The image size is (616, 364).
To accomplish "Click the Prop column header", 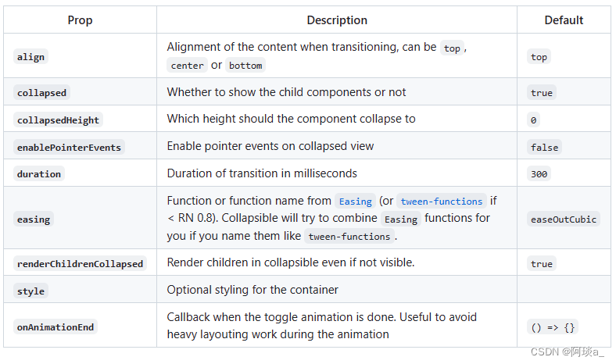I will pyautogui.click(x=80, y=20).
